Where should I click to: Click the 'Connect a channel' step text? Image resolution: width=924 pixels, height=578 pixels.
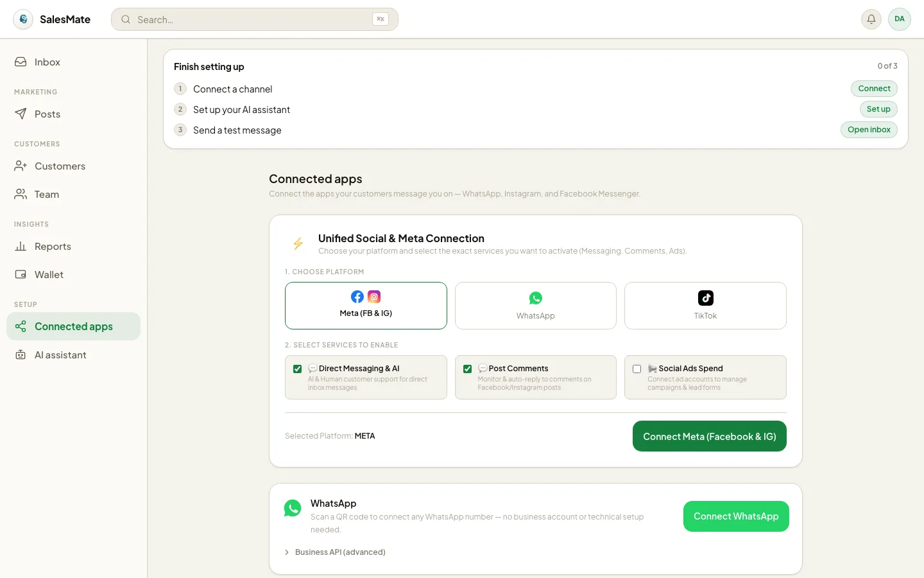click(x=233, y=89)
